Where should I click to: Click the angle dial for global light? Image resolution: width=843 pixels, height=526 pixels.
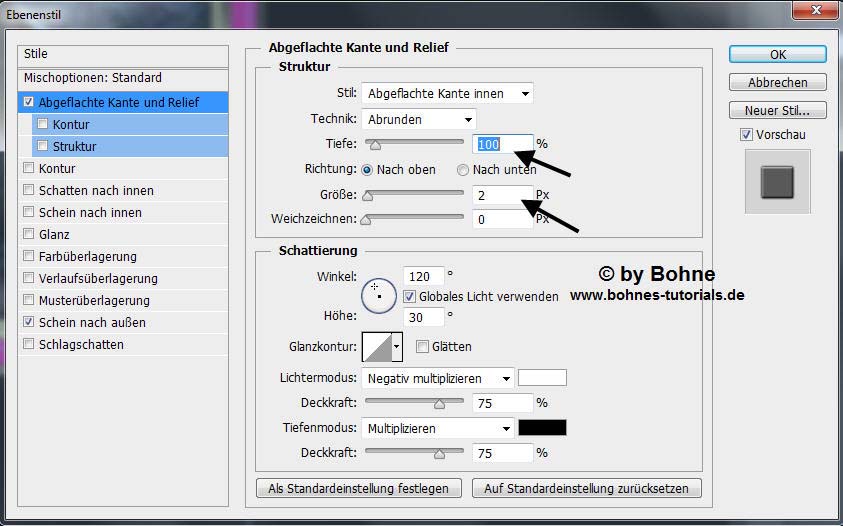pos(379,295)
